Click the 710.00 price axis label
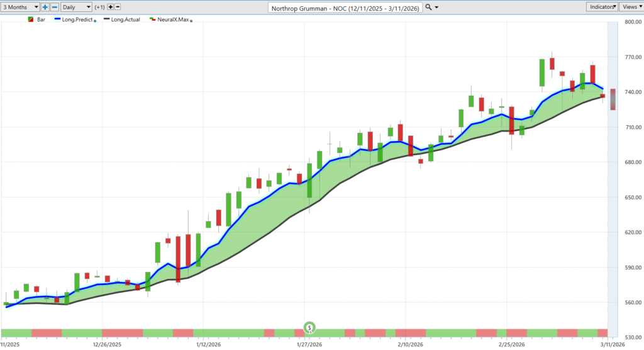Image resolution: width=644 pixels, height=350 pixels. click(633, 128)
